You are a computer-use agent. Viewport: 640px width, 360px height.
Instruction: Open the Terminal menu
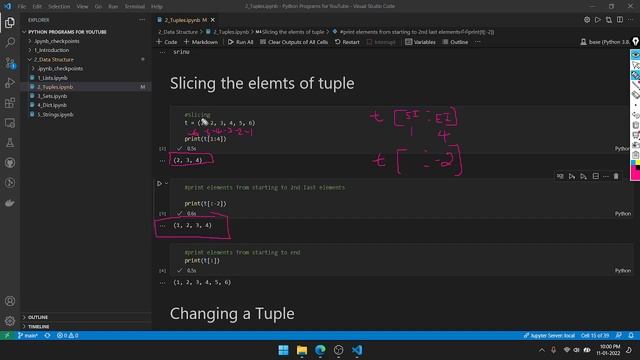coord(135,7)
